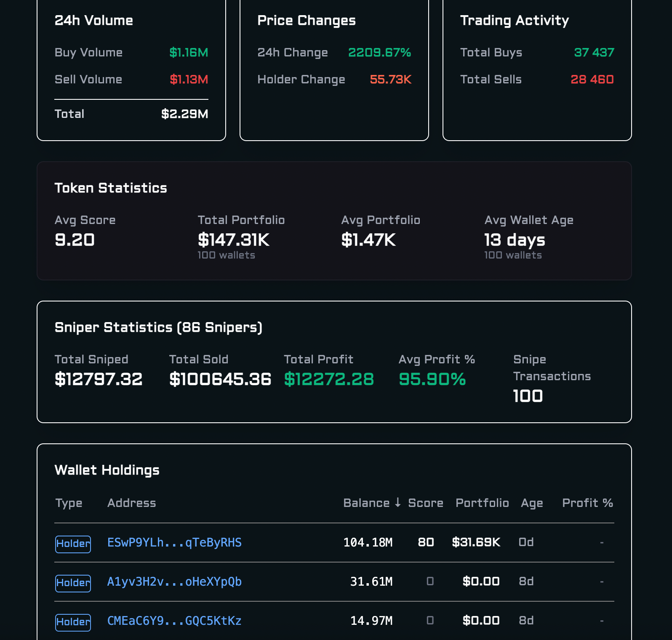Sort wallets by Score column
This screenshot has width=672, height=640.
pos(425,503)
